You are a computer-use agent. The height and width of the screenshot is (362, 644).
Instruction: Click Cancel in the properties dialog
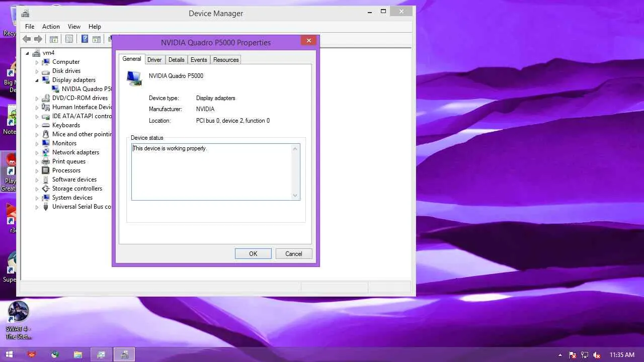(x=294, y=254)
